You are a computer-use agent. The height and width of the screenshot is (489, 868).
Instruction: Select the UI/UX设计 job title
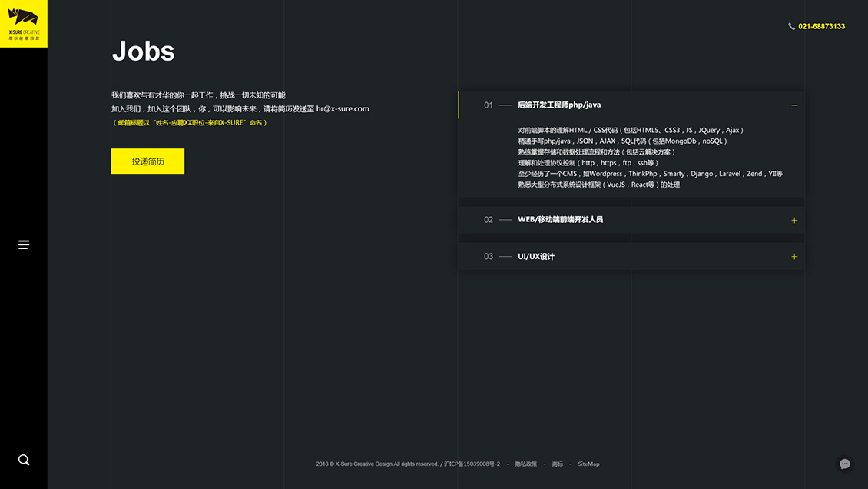point(536,257)
